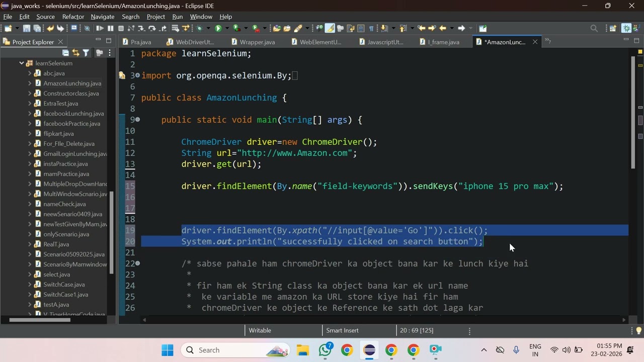Toggle Show Whitespace Characters pilcrow icon
Screen dimensions: 644x362
click(x=371, y=28)
